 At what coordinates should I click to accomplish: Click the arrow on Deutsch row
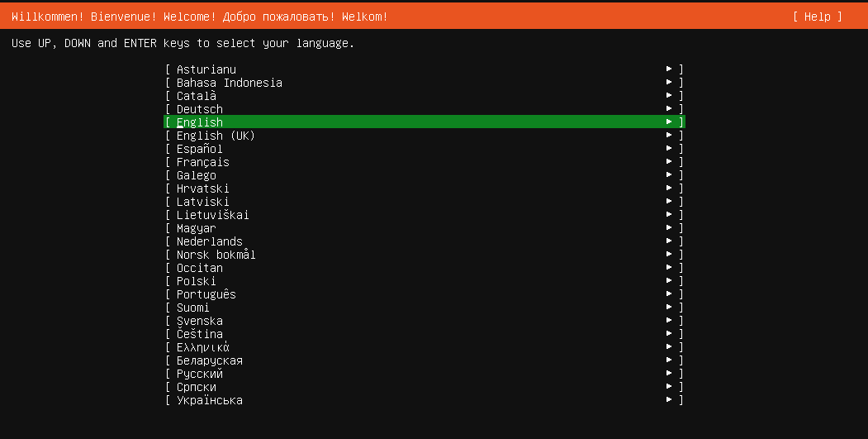669,108
